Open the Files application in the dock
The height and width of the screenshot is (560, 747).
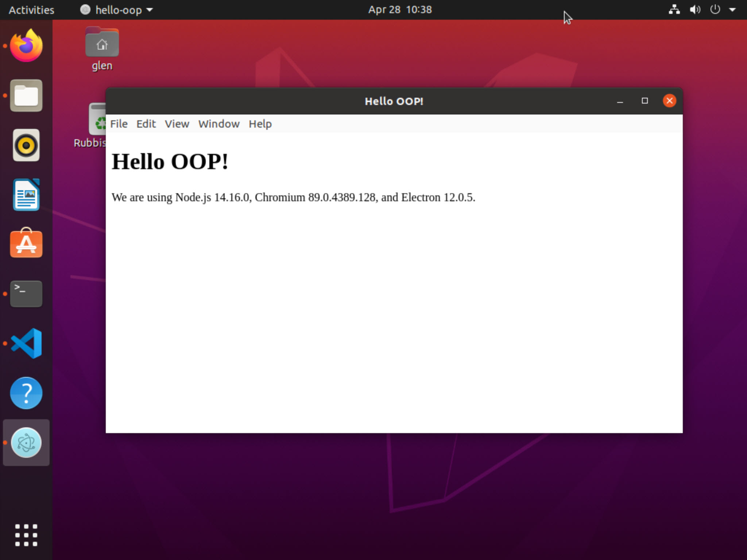click(26, 96)
